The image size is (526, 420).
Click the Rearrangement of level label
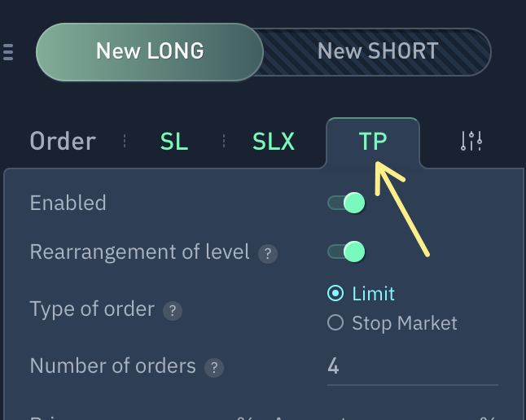point(139,252)
